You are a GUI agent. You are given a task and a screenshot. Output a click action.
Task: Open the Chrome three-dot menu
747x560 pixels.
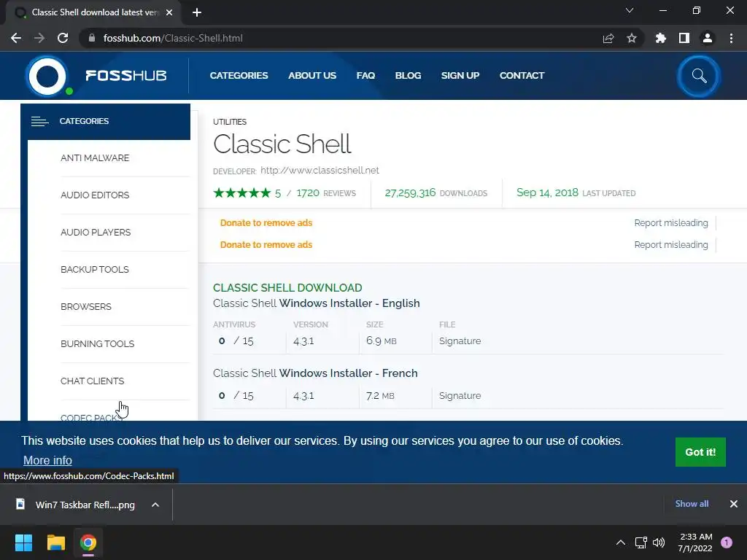click(x=731, y=38)
